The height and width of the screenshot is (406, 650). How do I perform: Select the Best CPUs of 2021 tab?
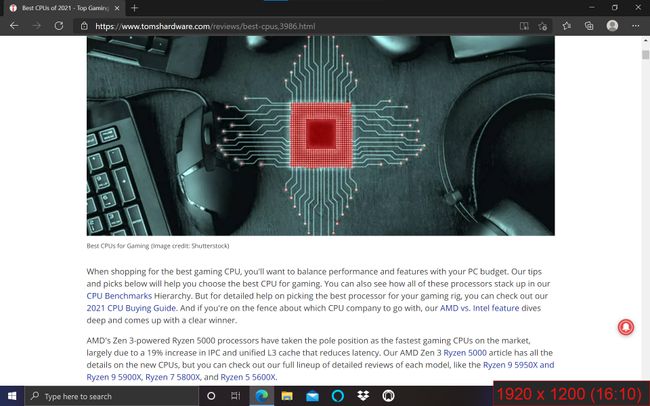click(64, 8)
